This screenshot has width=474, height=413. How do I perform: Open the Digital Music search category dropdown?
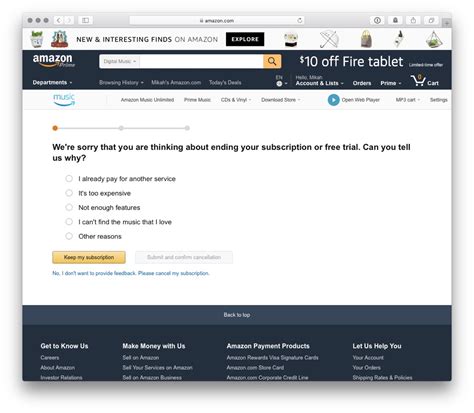click(120, 61)
